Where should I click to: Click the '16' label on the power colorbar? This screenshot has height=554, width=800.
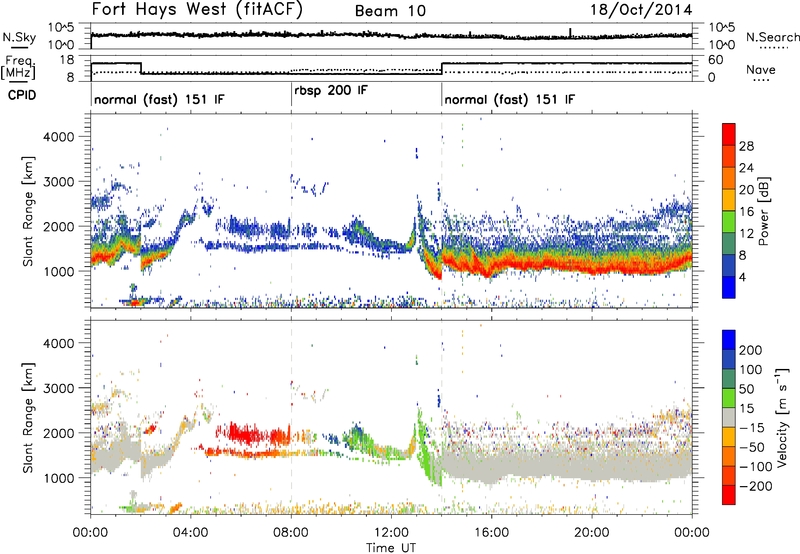pyautogui.click(x=746, y=212)
